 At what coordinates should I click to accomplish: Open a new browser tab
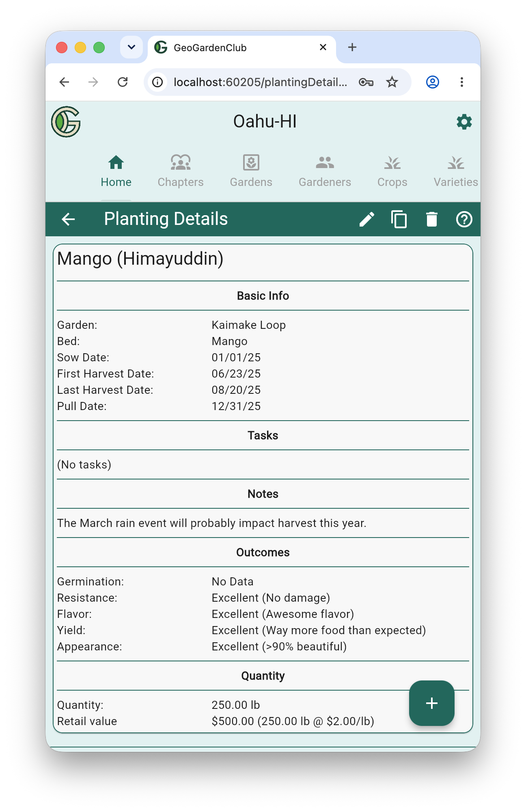[x=352, y=47]
